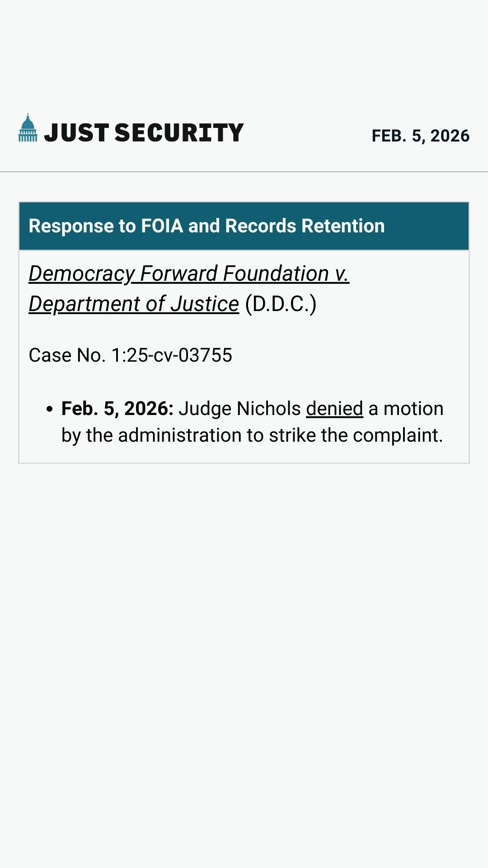Click the Case No. 1:25-cv-03755 text

(x=131, y=355)
